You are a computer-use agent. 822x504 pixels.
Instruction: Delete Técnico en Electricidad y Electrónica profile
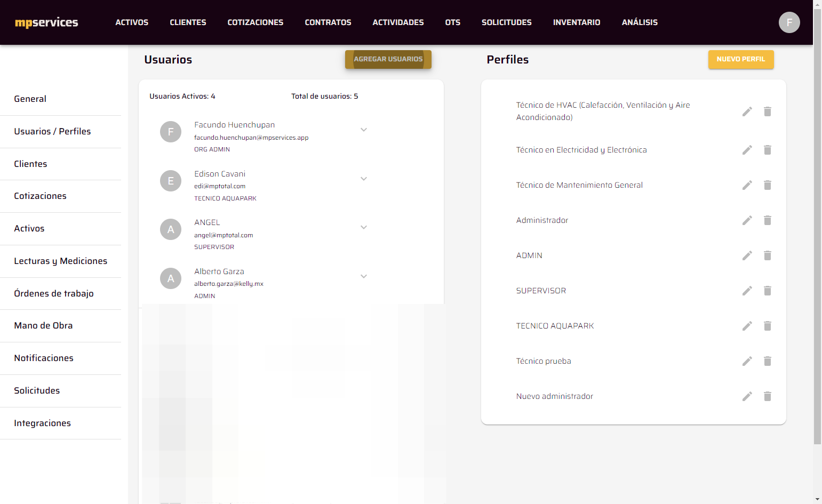click(768, 150)
